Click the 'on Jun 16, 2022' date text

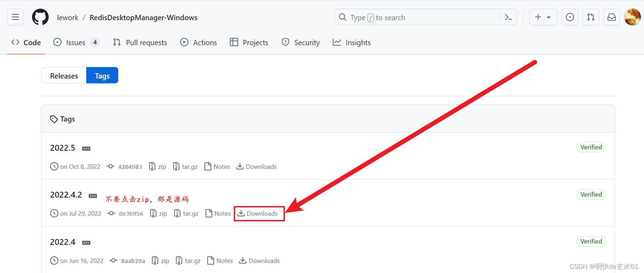82,261
